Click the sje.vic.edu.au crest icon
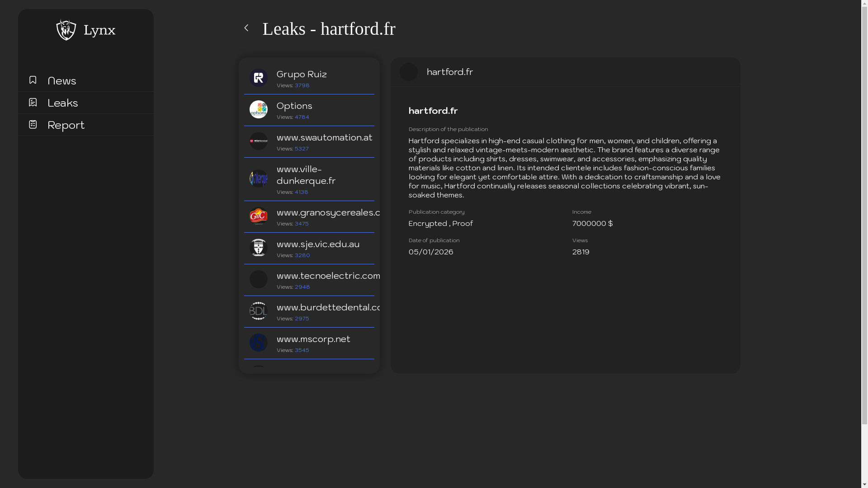 [x=259, y=248]
